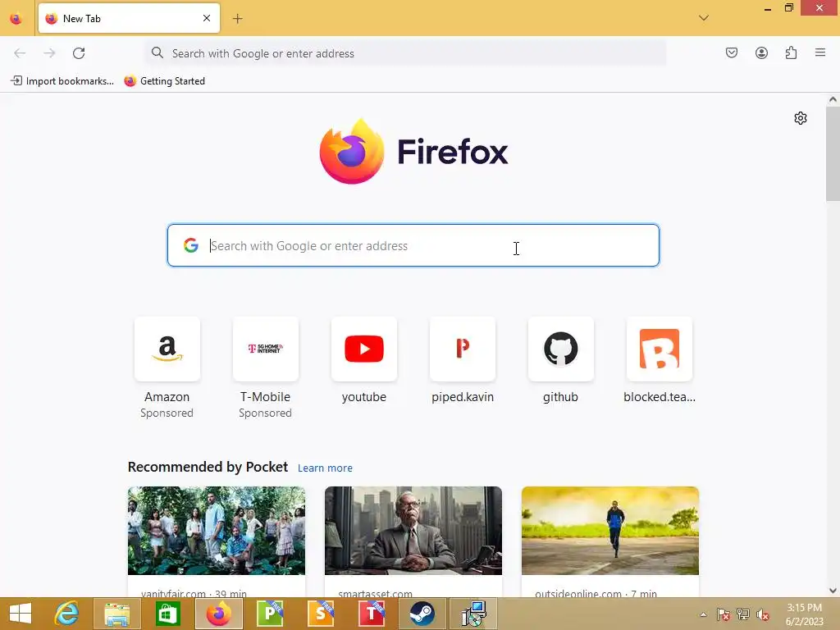The width and height of the screenshot is (840, 630).
Task: Click the Firefox View icon left of the tab
Action: (x=16, y=19)
